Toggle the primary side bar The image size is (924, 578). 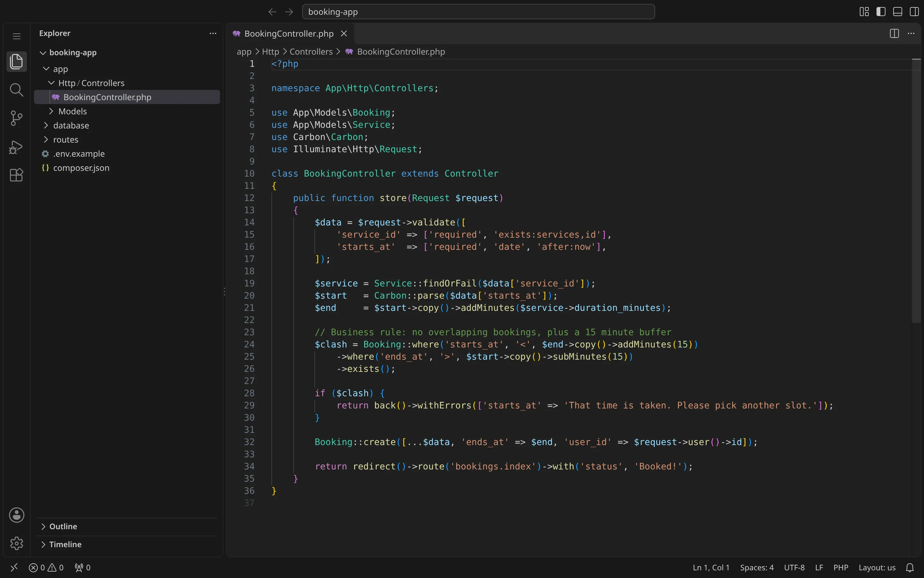(x=881, y=12)
